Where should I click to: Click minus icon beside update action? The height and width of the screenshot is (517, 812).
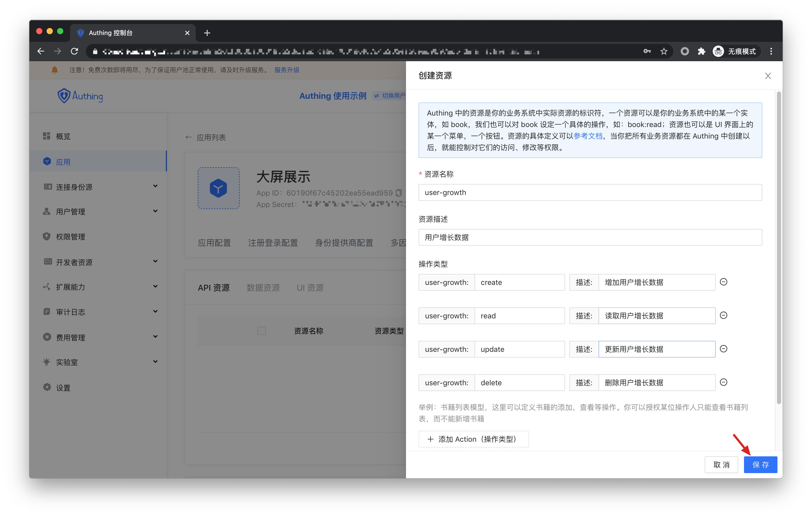pos(723,349)
